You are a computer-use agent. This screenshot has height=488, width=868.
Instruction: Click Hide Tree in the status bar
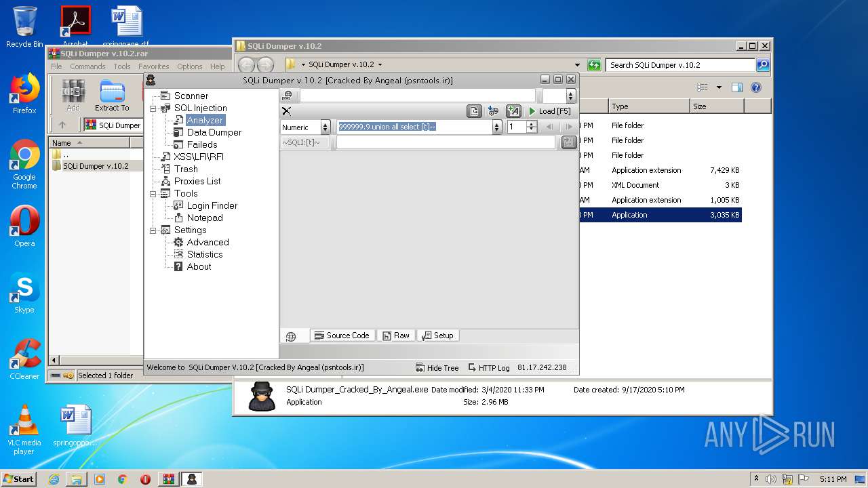coord(437,368)
